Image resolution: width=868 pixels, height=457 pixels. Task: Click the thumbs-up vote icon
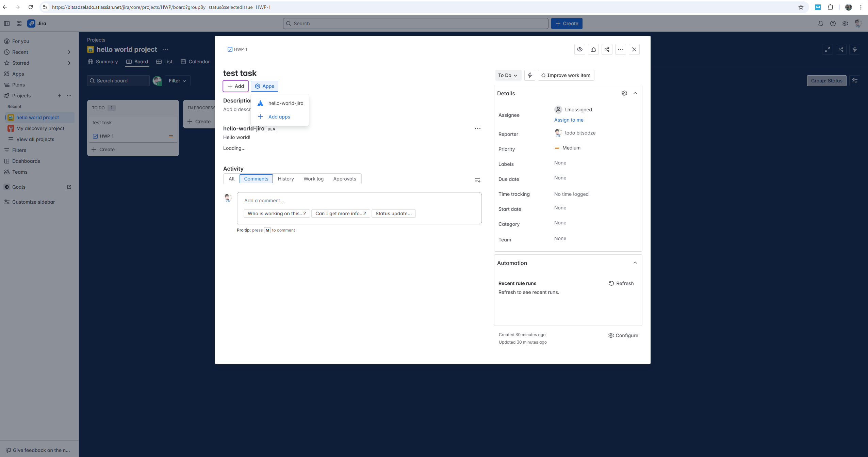[x=593, y=49]
